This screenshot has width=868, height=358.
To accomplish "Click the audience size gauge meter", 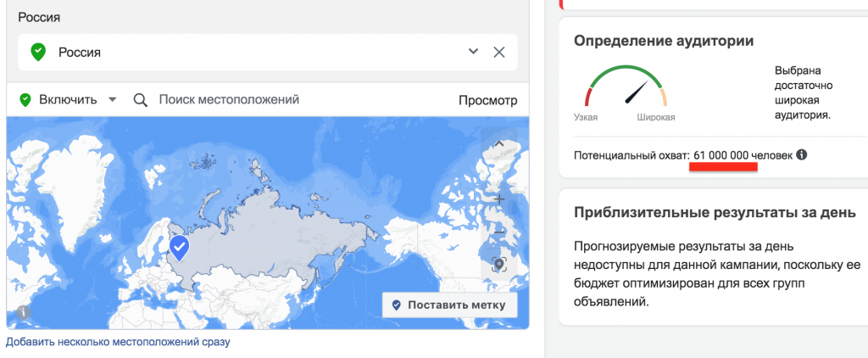I will point(626,92).
